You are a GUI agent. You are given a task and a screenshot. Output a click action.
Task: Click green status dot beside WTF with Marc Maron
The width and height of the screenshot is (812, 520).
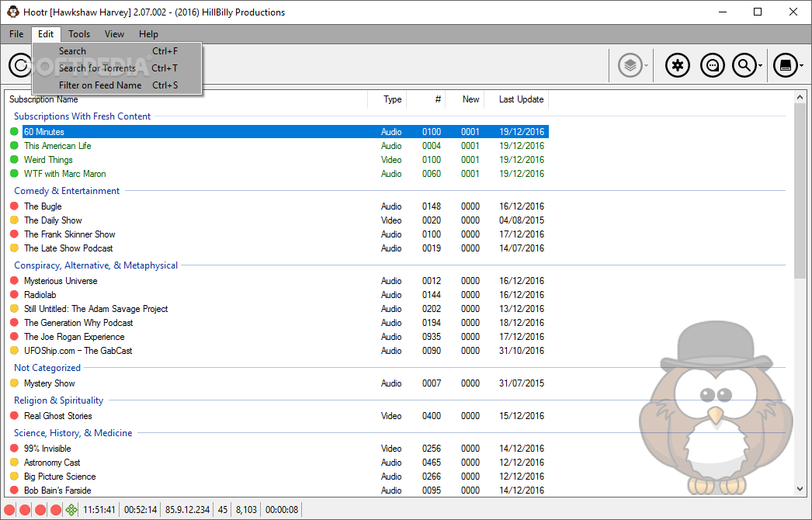pos(14,174)
